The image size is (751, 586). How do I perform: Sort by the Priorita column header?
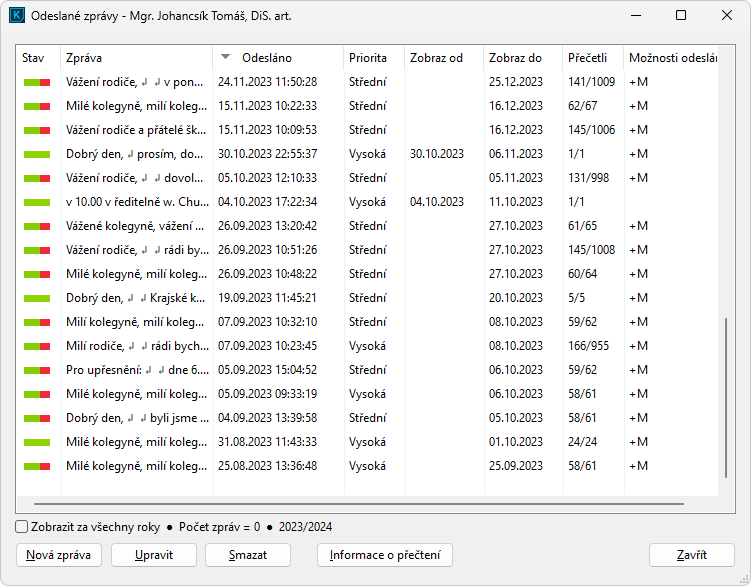pos(368,58)
